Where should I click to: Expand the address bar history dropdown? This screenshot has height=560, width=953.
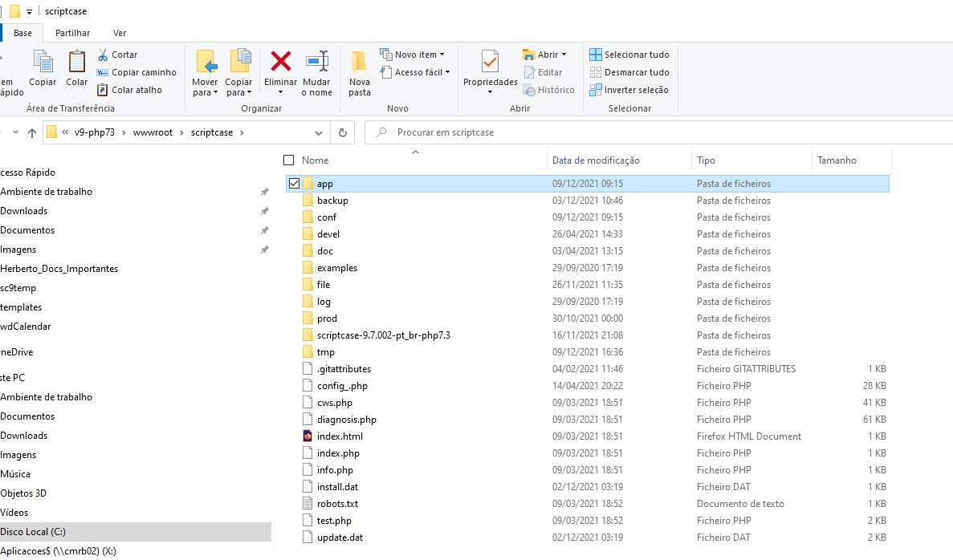coord(319,132)
